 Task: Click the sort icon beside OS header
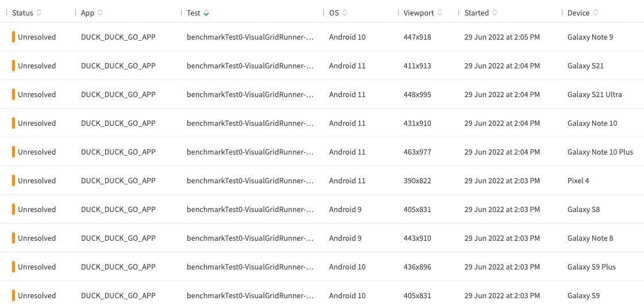[x=345, y=13]
